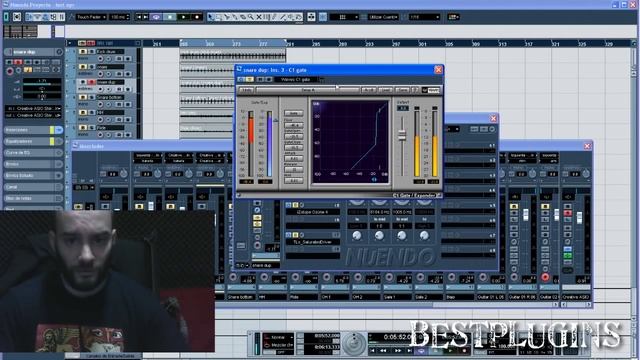Click the '?' help button in C1 gate
This screenshot has height=360, width=640.
(x=415, y=90)
